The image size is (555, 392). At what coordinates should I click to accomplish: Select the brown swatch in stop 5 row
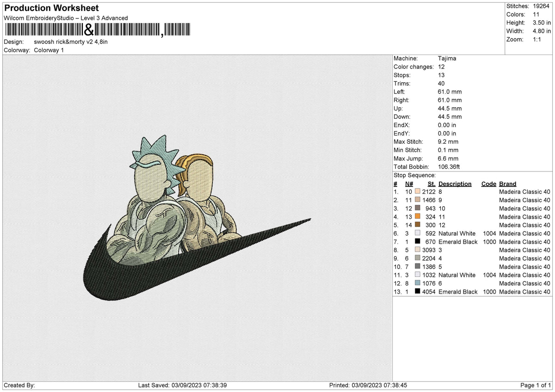click(x=417, y=225)
